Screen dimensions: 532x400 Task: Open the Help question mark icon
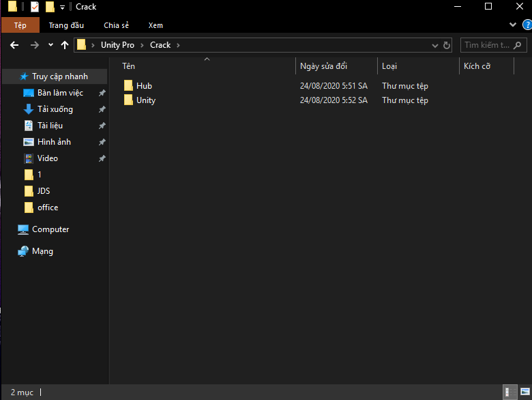pos(525,25)
